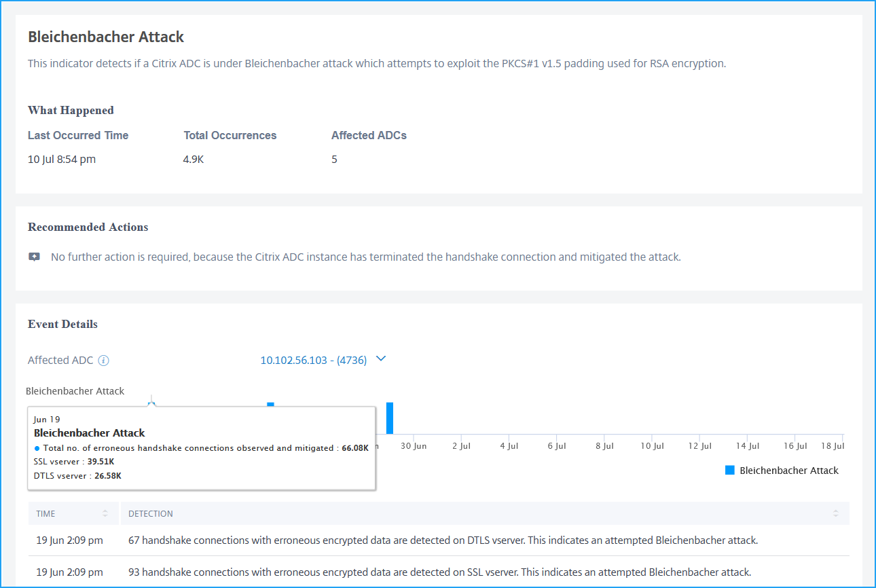
Task: Click the 16 Jul axis label
Action: point(795,446)
